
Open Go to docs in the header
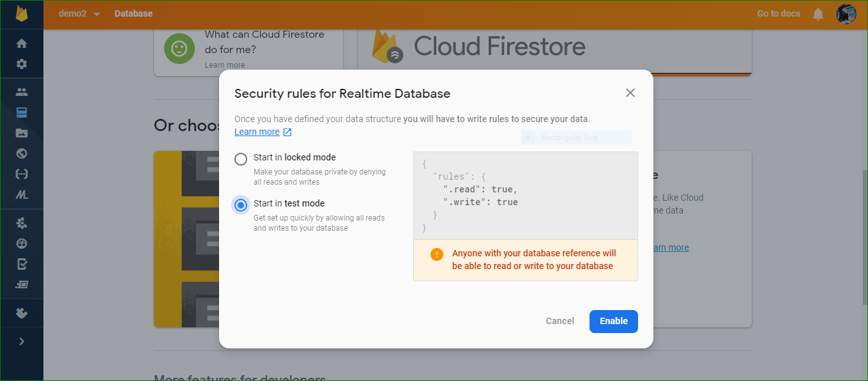click(x=778, y=13)
